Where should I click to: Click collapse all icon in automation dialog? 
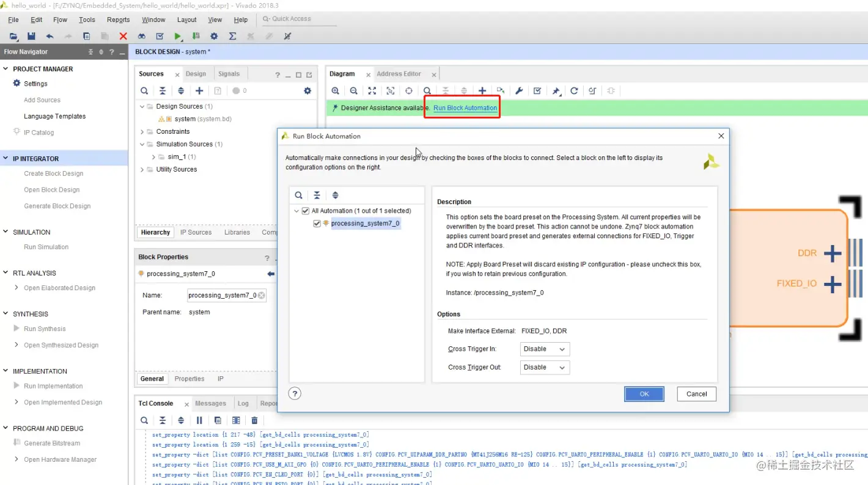[317, 195]
